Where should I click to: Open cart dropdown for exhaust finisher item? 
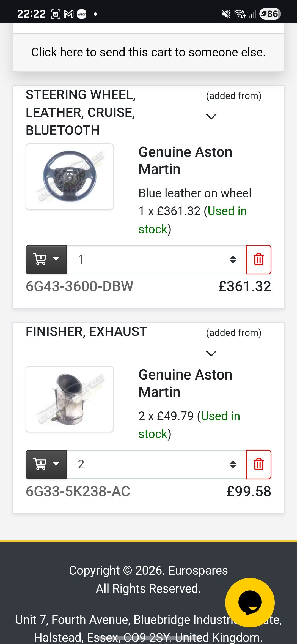pyautogui.click(x=46, y=464)
